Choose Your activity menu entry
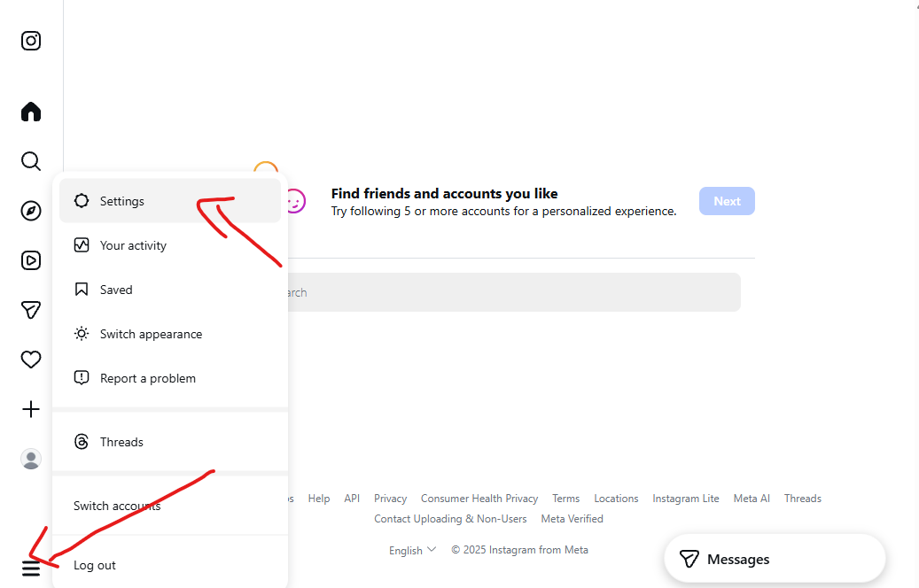This screenshot has width=919, height=588. (170, 245)
